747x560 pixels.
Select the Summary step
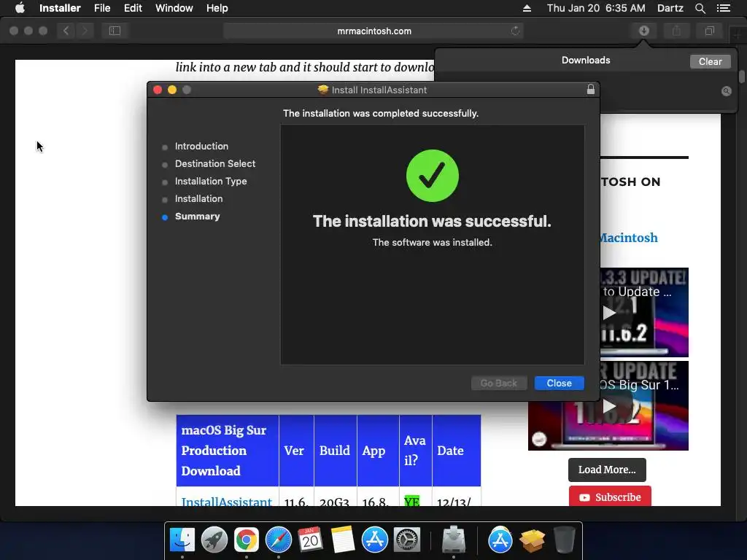(197, 217)
